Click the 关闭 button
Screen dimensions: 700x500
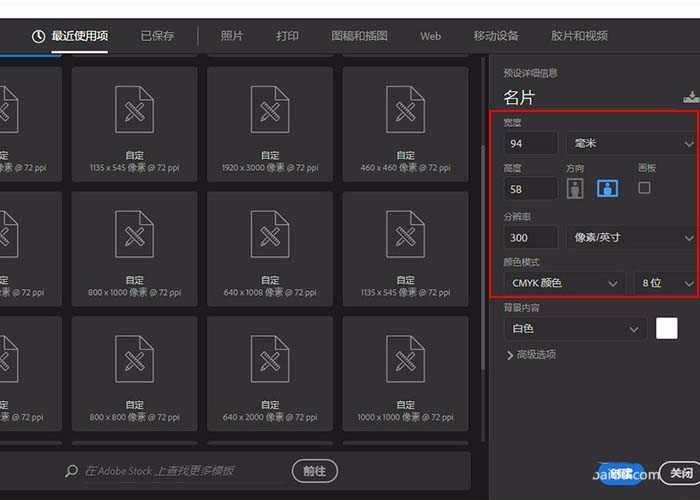click(x=681, y=474)
